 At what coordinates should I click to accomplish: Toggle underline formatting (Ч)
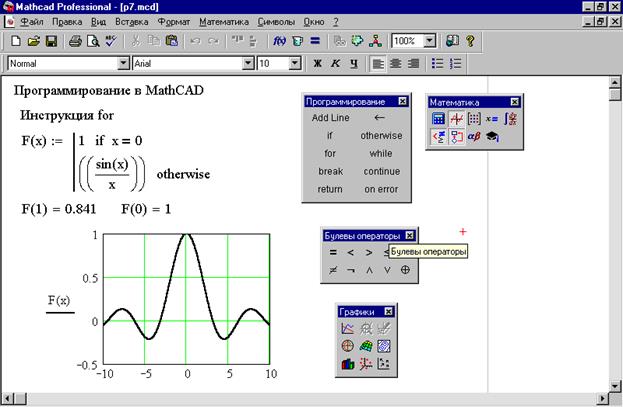(x=354, y=64)
